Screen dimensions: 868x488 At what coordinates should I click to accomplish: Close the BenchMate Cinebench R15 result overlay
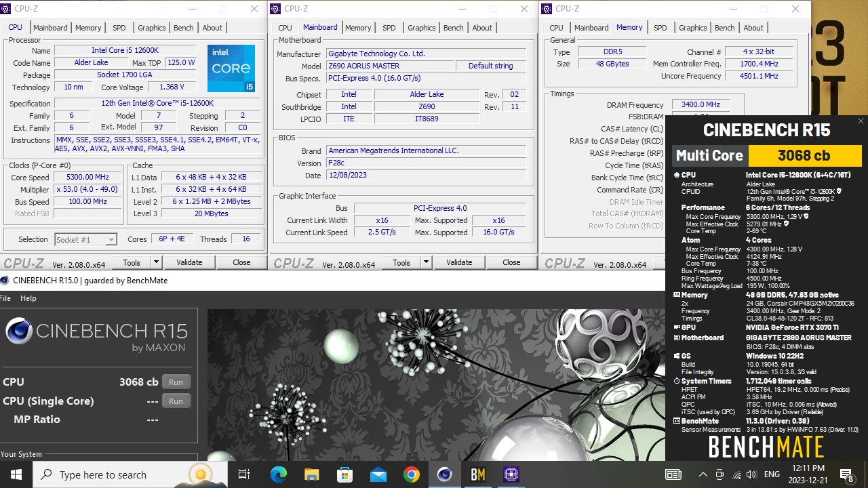(x=861, y=121)
